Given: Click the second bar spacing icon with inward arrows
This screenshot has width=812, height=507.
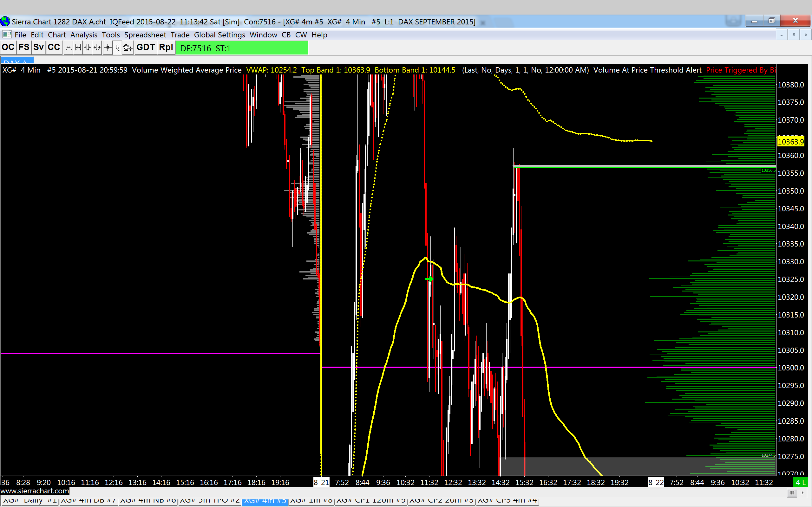Looking at the screenshot, I should pos(78,48).
